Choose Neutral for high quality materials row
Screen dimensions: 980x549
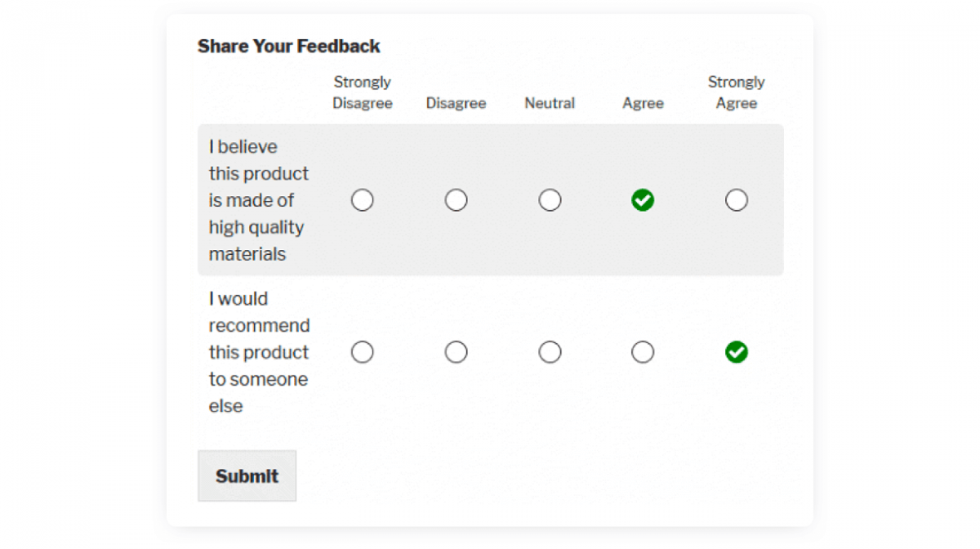(x=550, y=200)
